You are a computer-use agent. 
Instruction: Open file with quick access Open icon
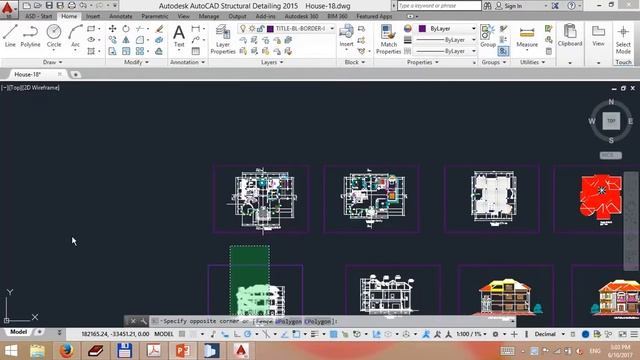(38, 6)
